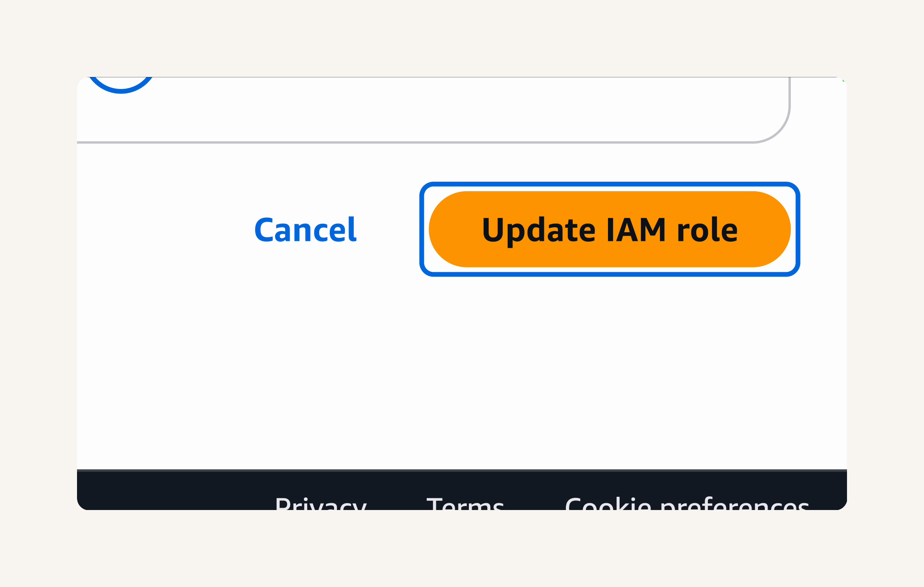Click the word Terms in the footer
924x587 pixels.
click(x=465, y=504)
